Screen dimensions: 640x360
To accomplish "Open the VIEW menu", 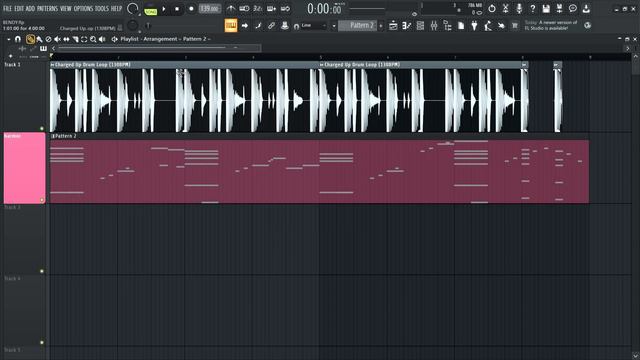I will coord(66,8).
